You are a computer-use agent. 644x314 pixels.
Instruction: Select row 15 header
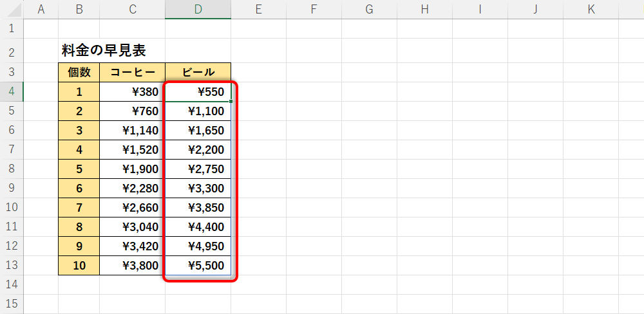click(12, 304)
